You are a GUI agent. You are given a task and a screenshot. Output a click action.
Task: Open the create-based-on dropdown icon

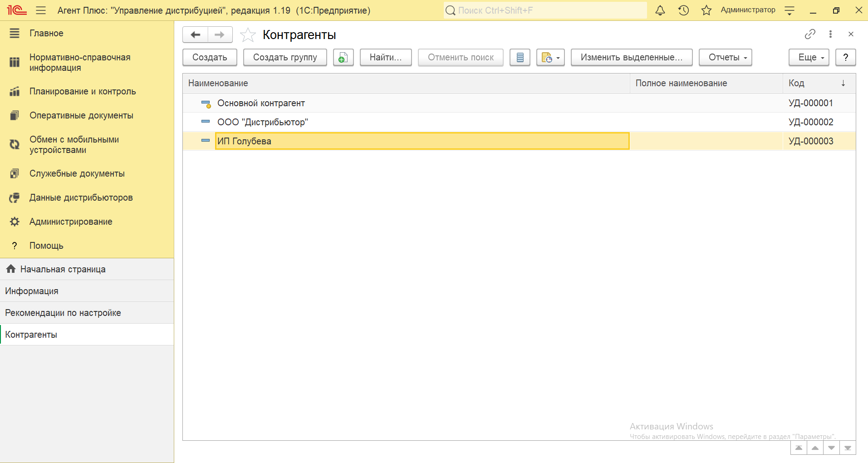tap(550, 57)
